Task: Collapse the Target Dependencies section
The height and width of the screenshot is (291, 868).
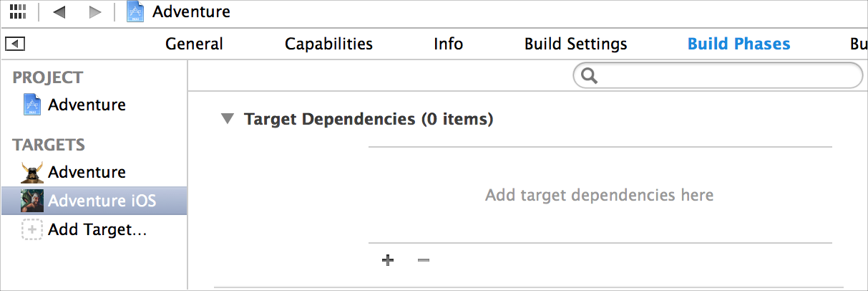Action: (x=228, y=119)
